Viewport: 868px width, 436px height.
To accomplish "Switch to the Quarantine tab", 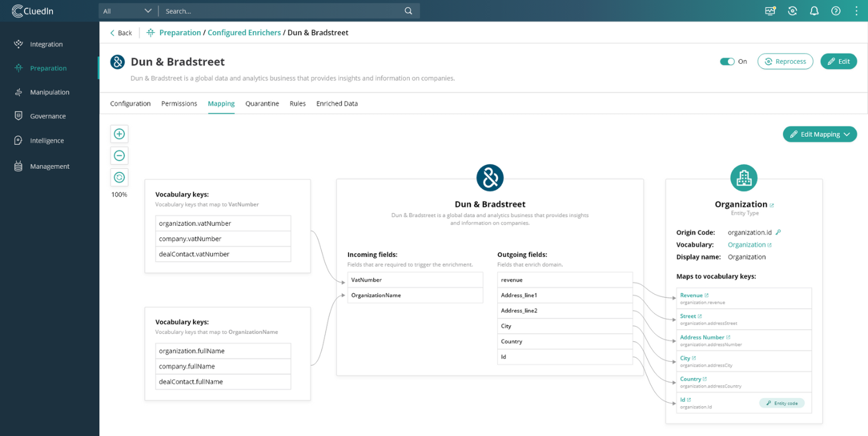I will pyautogui.click(x=262, y=104).
